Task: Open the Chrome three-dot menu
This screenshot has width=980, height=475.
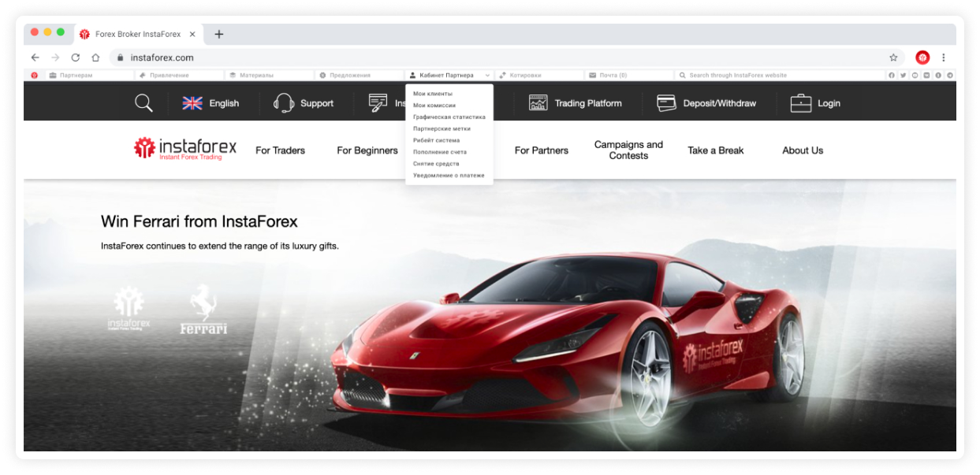Action: [x=944, y=58]
